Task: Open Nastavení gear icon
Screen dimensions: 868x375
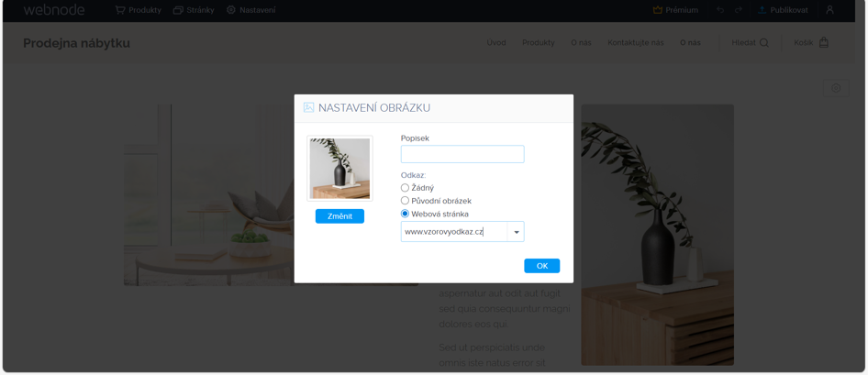Action: point(231,10)
